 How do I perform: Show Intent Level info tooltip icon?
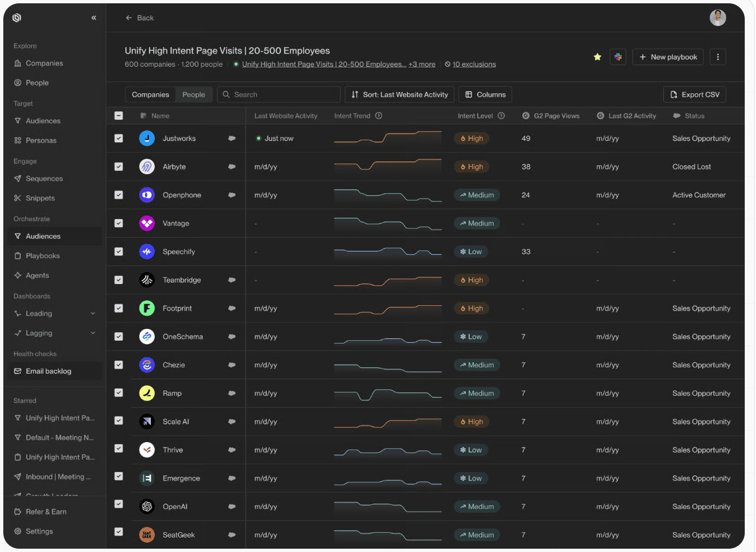point(501,116)
